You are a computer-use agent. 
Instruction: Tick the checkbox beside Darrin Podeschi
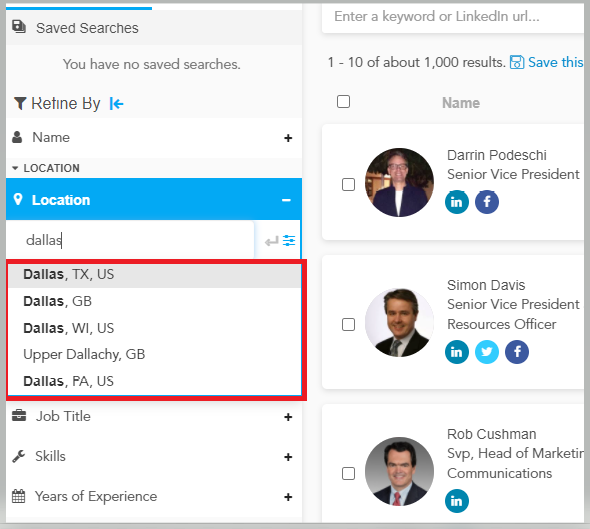point(348,184)
